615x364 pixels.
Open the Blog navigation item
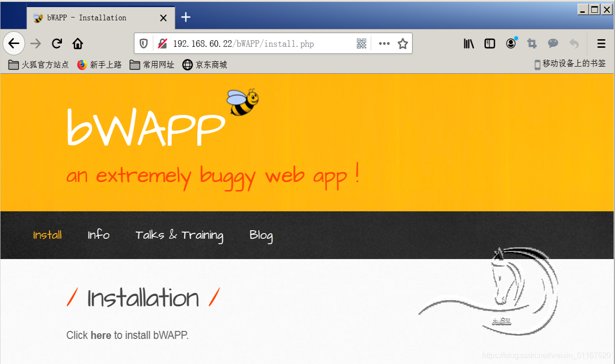pyautogui.click(x=261, y=235)
